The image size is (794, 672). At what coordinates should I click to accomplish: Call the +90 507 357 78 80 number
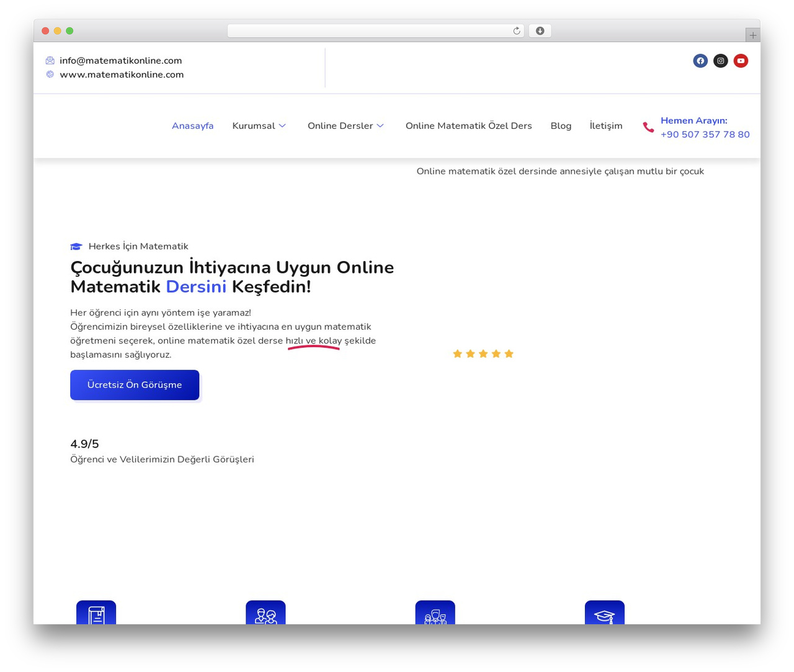point(705,135)
